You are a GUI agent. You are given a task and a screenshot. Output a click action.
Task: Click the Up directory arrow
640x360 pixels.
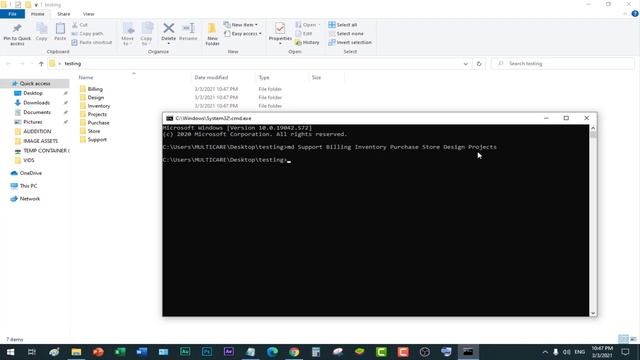click(41, 64)
